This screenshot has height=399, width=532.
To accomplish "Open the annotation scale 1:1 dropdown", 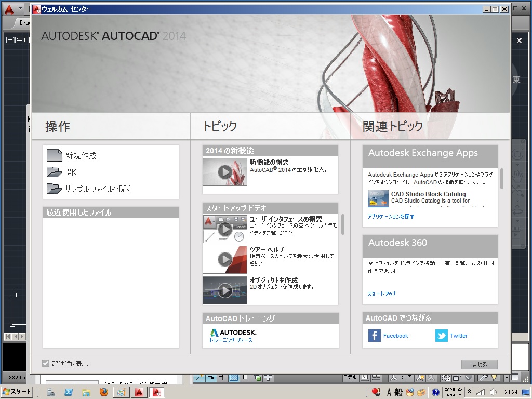I will point(402,377).
